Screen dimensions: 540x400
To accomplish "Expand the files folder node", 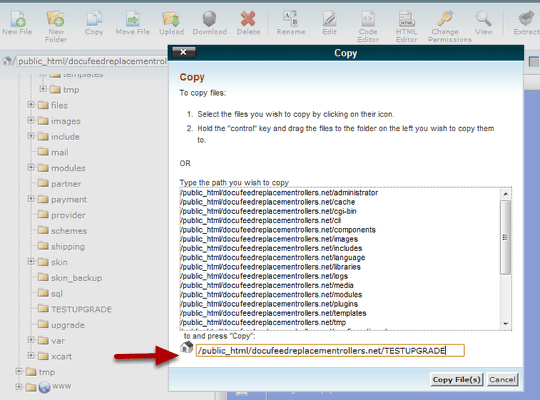I will 31,104.
